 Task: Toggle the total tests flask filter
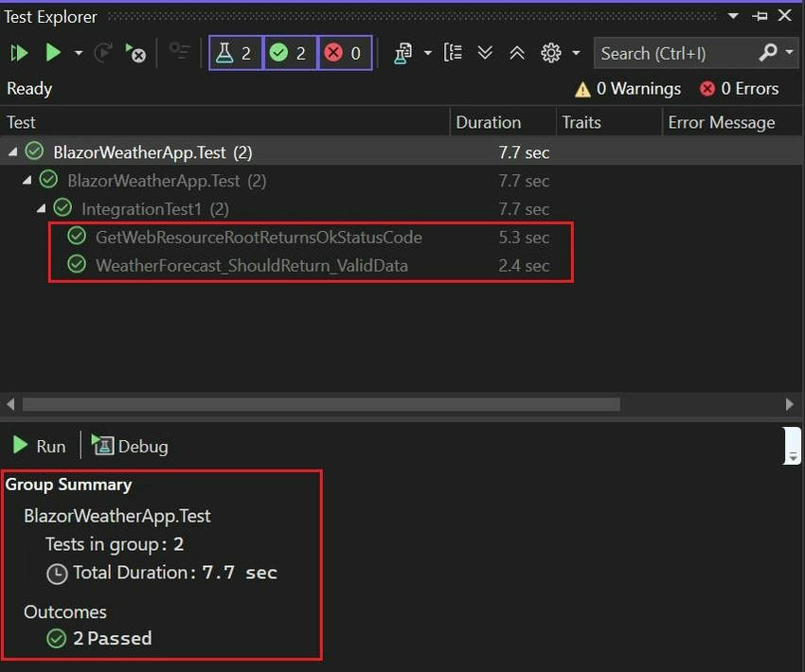coord(234,53)
